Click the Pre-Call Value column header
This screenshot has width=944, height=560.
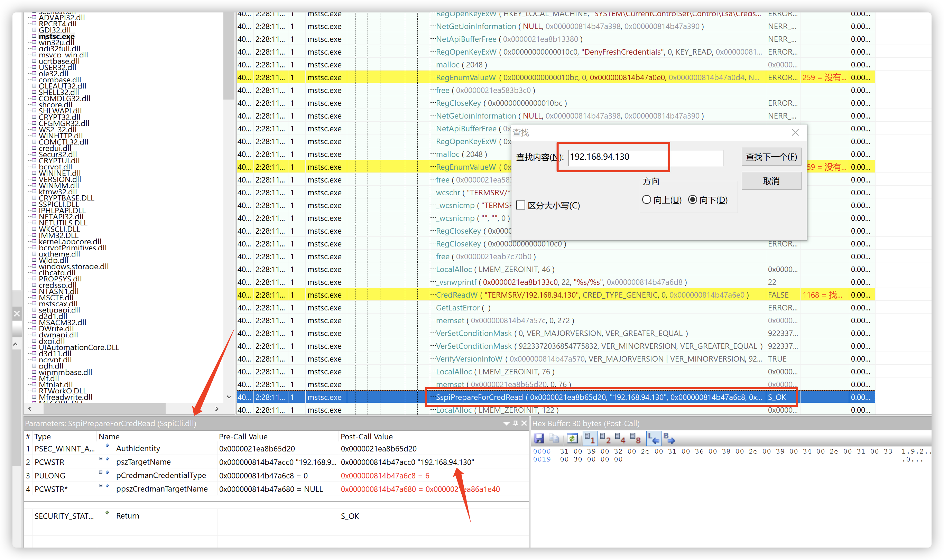coord(243,437)
